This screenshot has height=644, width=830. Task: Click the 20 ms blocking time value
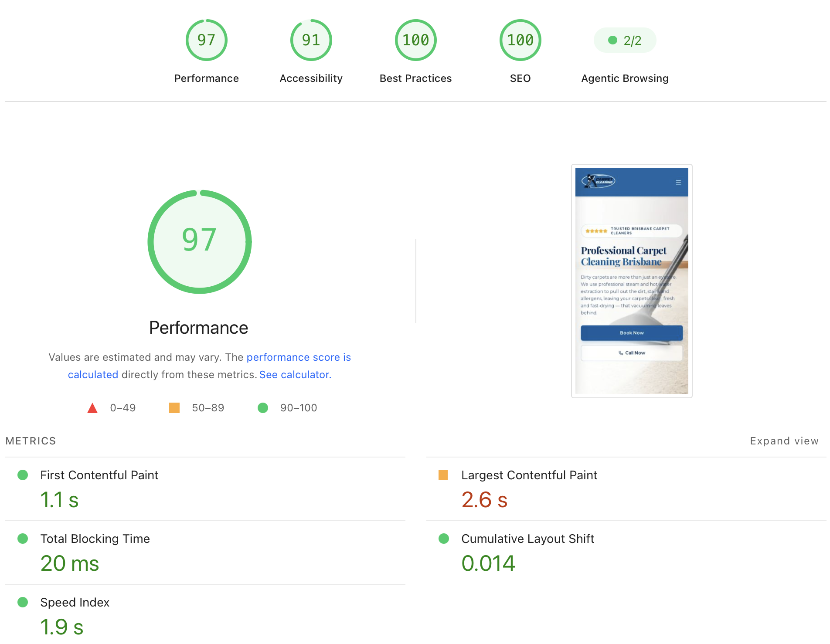click(x=70, y=563)
